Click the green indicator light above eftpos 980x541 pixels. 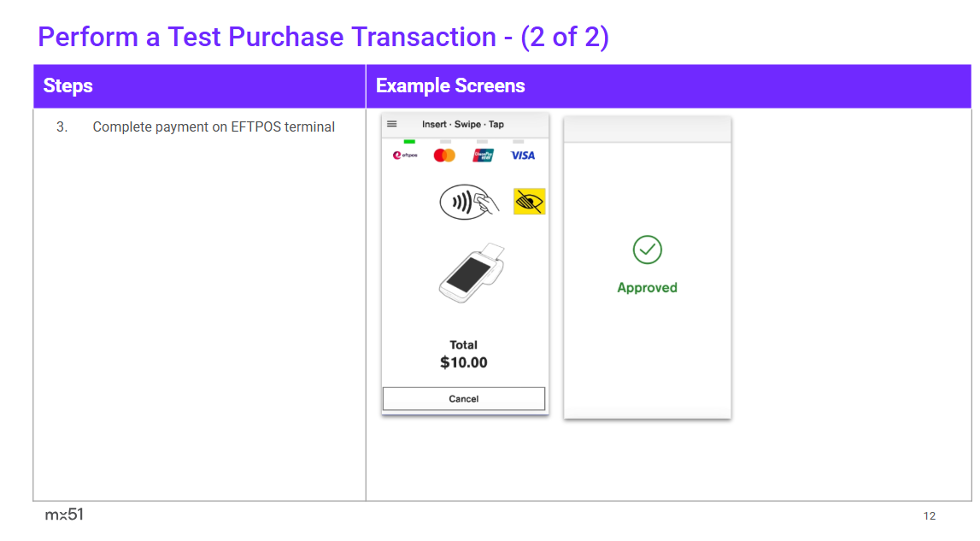(409, 141)
